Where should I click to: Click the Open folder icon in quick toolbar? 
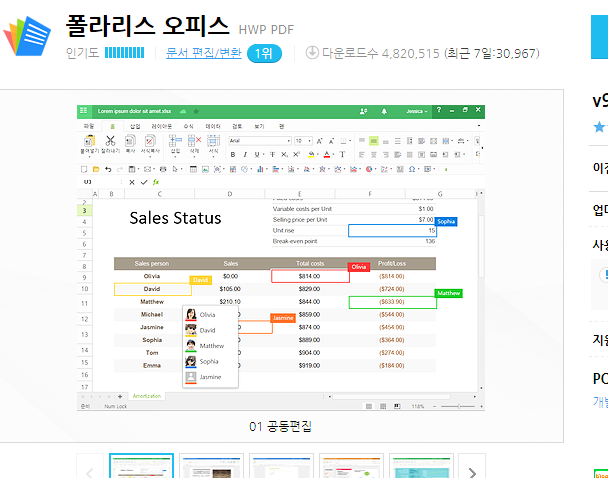click(x=96, y=169)
